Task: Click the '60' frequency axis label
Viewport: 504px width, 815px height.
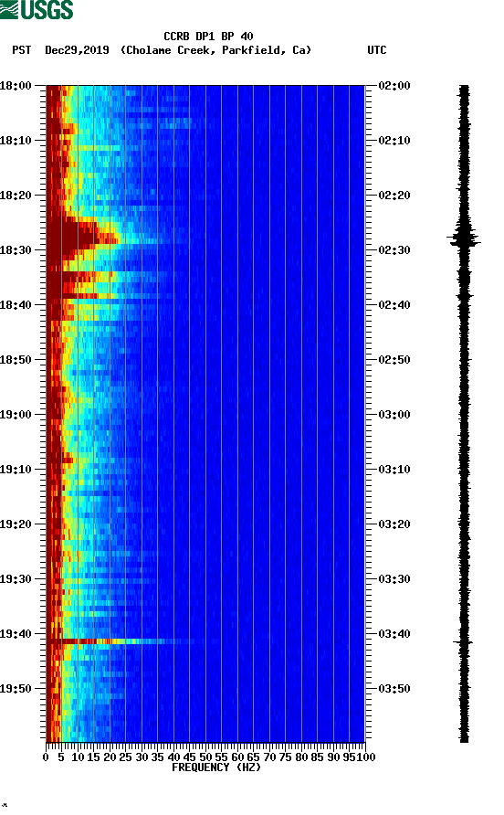Action: tap(237, 757)
